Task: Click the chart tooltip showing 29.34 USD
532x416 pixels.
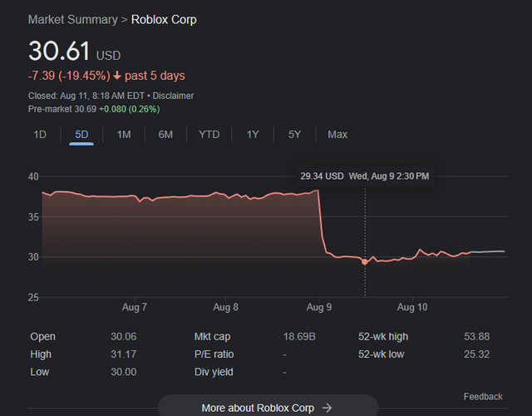Action: tap(364, 176)
